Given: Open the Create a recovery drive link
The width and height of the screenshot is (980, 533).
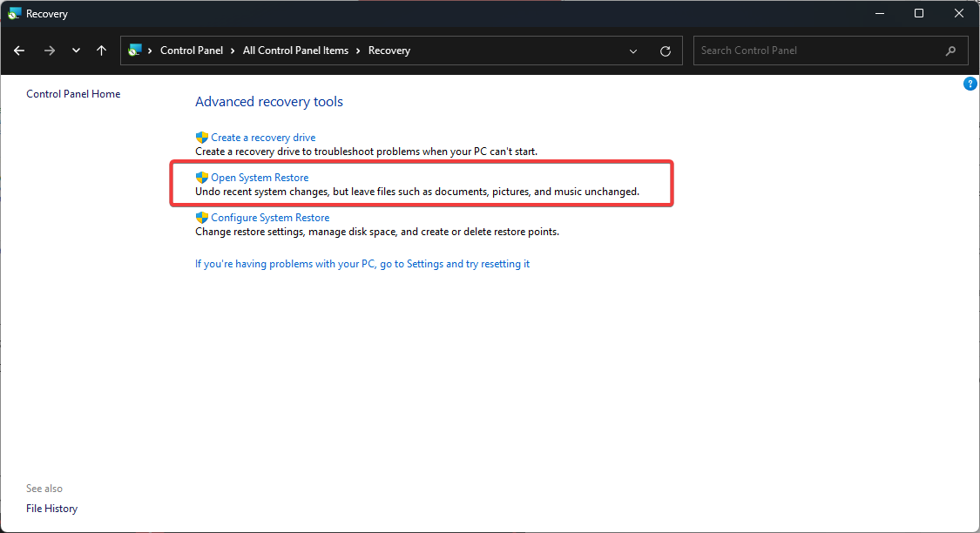Looking at the screenshot, I should [x=263, y=138].
